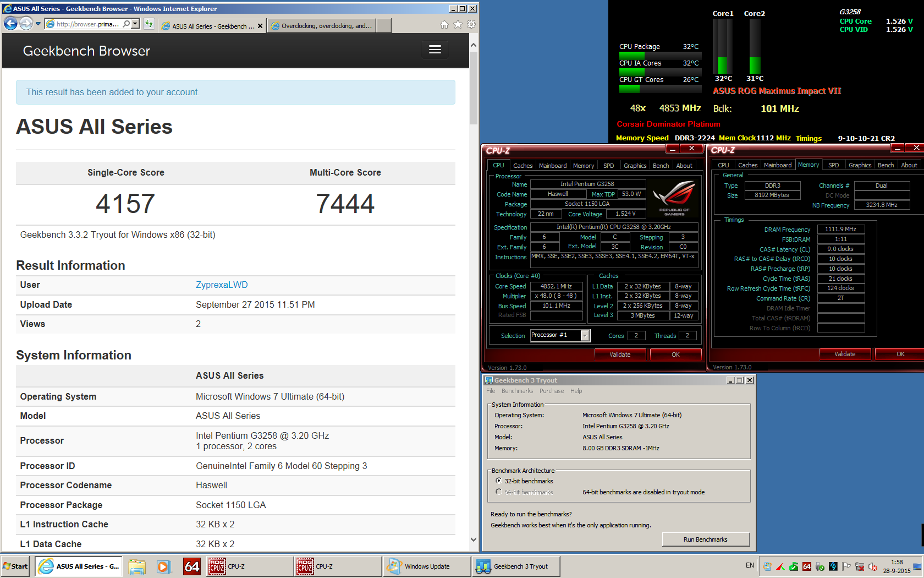The width and height of the screenshot is (924, 578).
Task: Click OK in the right CPU-Z window
Action: [900, 354]
